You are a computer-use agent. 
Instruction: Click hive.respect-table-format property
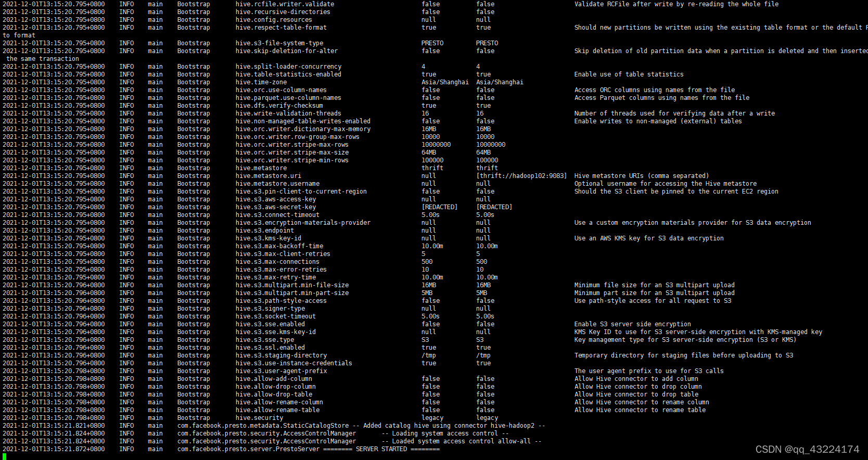(x=281, y=28)
